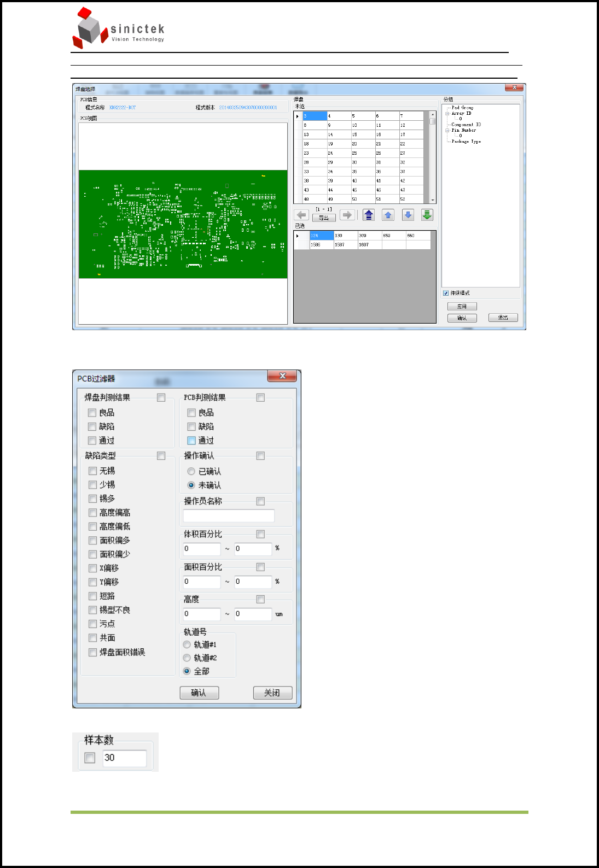The width and height of the screenshot is (599, 868).
Task: Click the 高度 maximum field
Action: coord(253,614)
